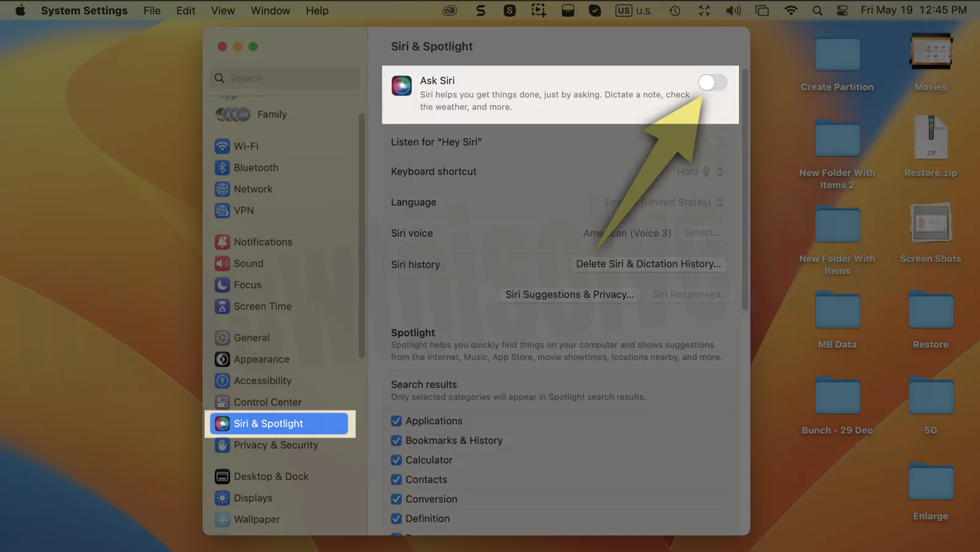
Task: Open the Edit menu
Action: click(186, 10)
